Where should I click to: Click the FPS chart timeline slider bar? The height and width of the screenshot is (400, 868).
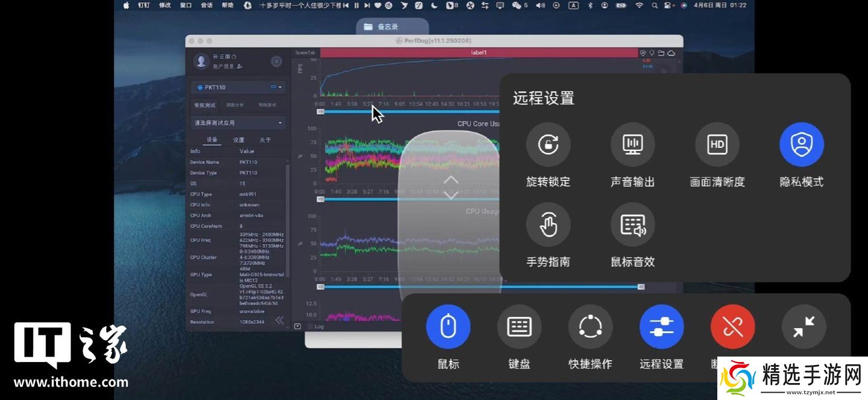410,112
